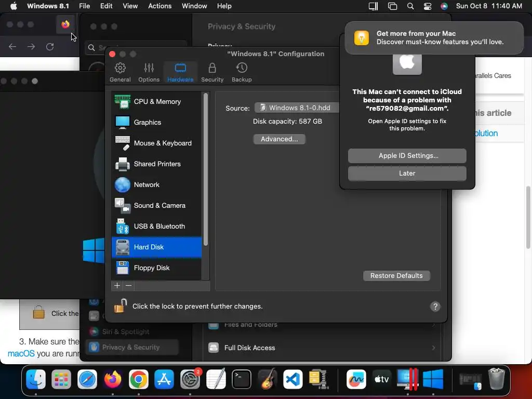Click Firefox back arrow button
532x399 pixels.
(x=12, y=46)
